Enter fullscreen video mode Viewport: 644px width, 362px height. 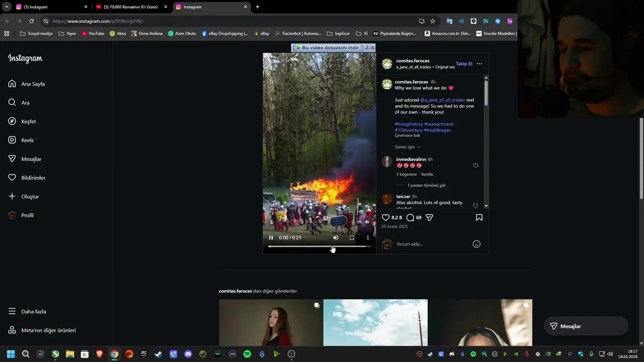(x=352, y=237)
